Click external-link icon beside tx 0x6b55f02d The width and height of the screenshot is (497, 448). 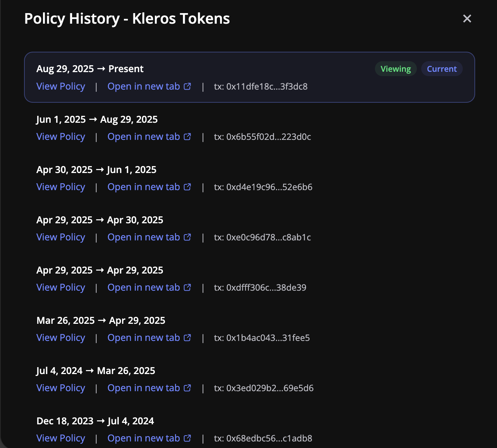point(187,137)
